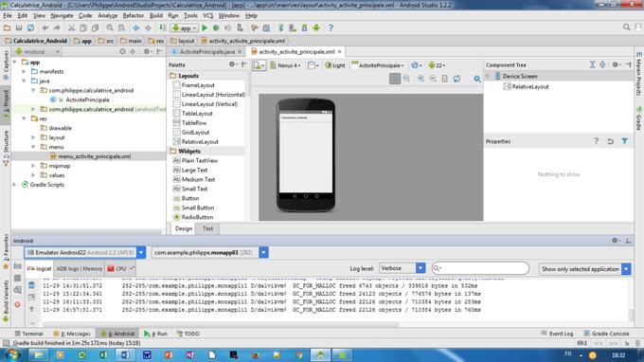Screen dimensions: 644x362
Task: Click the refresh preview icon in designer
Action: pyautogui.click(x=456, y=79)
